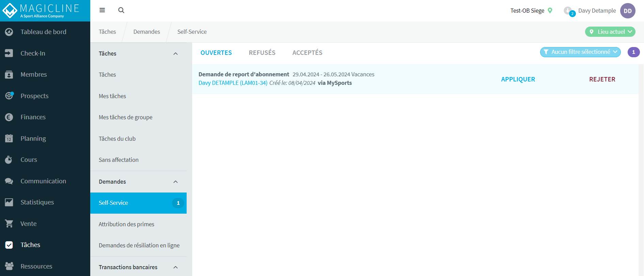Click the Magicline logo
Viewport: 644px width, 276px height.
(41, 11)
